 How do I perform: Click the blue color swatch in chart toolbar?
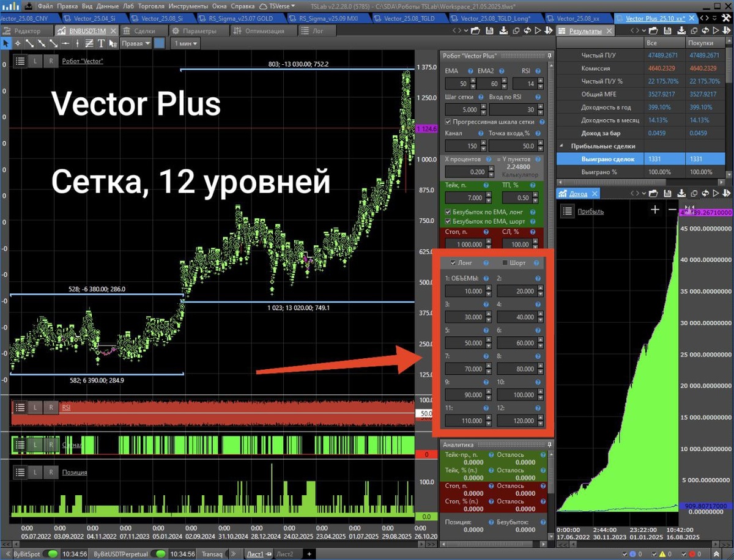point(160,43)
